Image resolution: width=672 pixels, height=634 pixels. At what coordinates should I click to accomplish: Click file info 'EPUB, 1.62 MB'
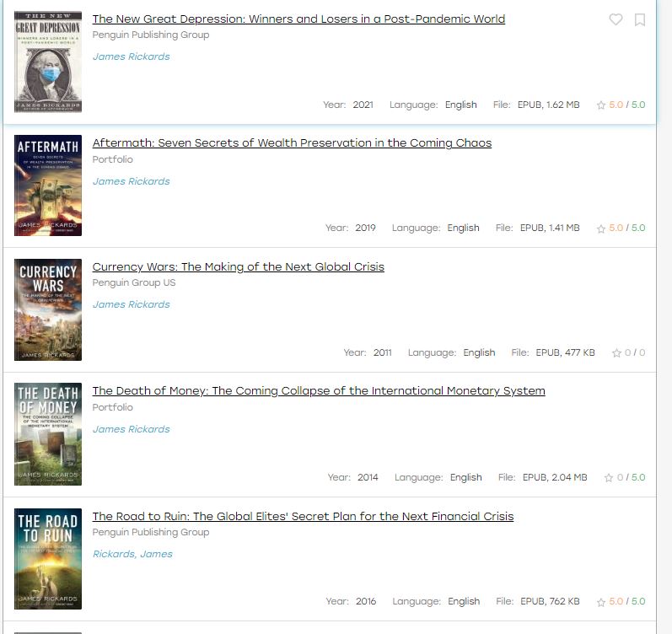click(x=549, y=105)
